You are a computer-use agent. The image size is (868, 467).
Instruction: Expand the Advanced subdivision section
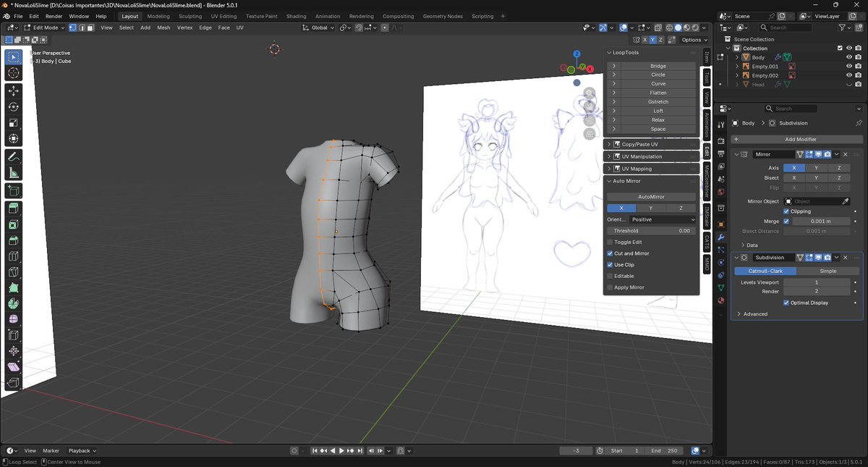coord(752,314)
